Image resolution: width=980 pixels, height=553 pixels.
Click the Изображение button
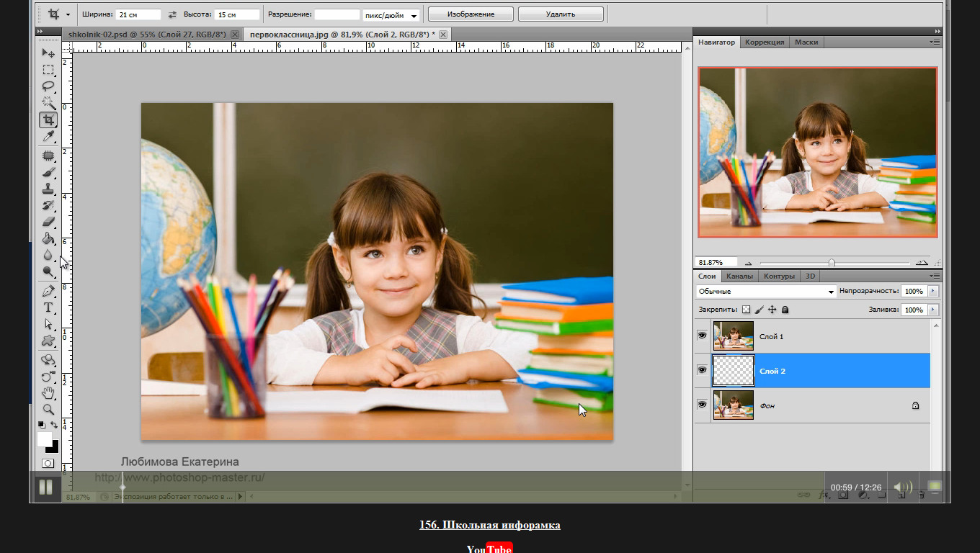pos(471,14)
